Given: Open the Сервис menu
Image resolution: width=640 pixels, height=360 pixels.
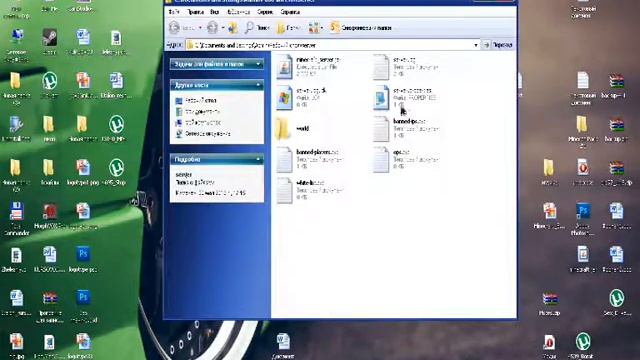Looking at the screenshot, I should [265, 12].
